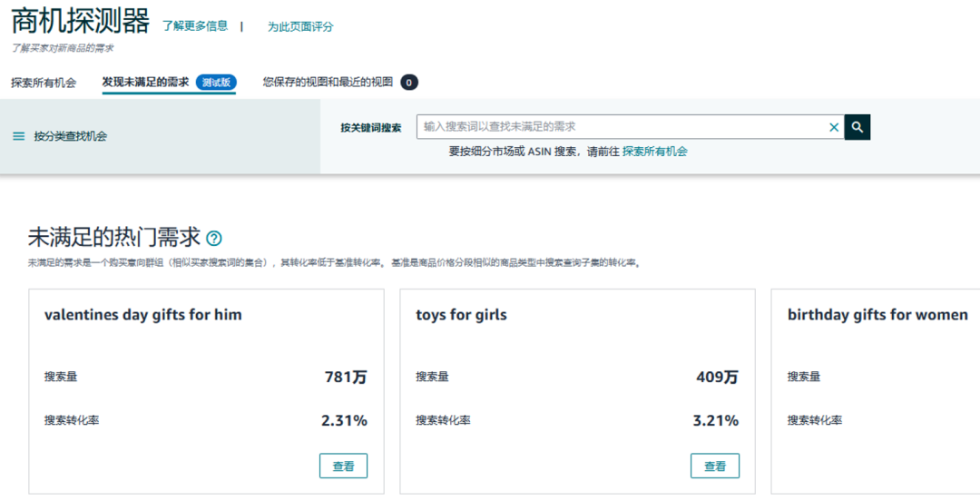
Task: Open the 为此页面评分 link
Action: pyautogui.click(x=300, y=27)
